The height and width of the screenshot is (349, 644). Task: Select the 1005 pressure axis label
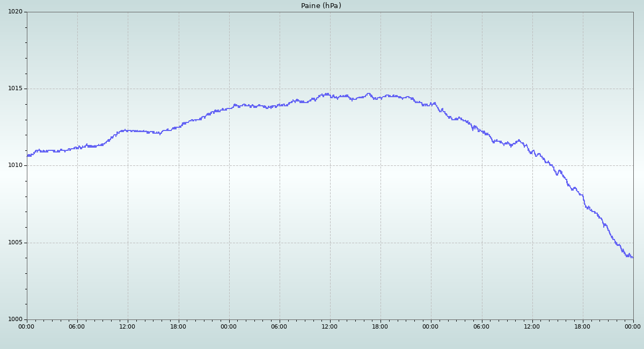[14, 243]
